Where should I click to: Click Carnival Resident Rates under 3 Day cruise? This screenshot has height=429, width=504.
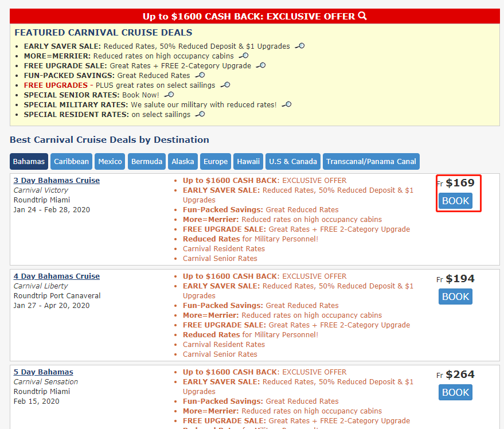coord(224,248)
